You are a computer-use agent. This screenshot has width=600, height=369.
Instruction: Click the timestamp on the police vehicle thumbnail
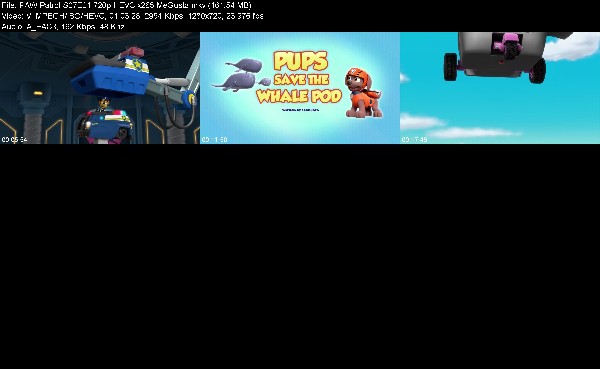pos(15,140)
